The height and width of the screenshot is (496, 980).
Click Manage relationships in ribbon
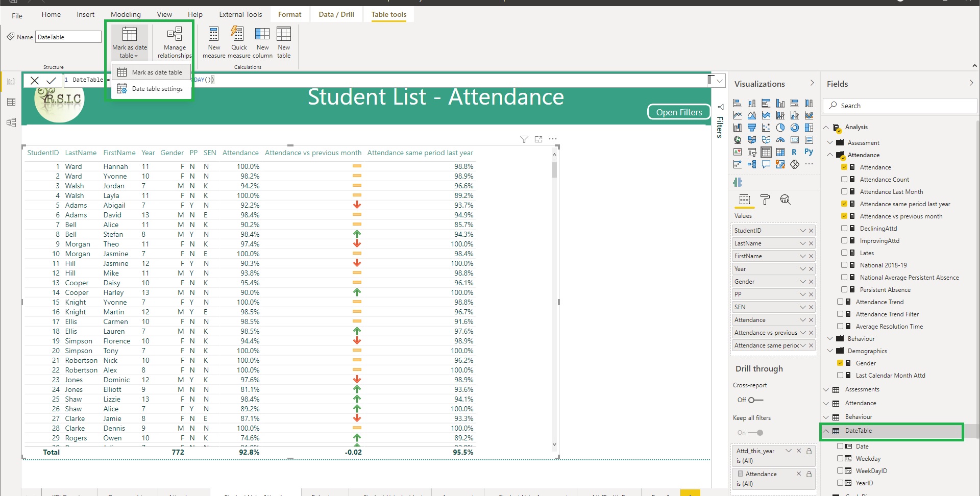tap(175, 42)
